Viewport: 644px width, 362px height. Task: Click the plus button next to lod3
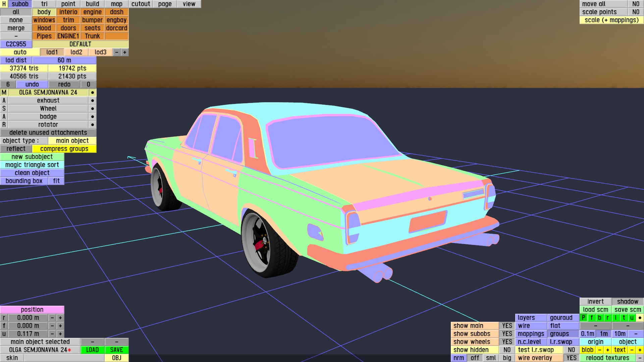pyautogui.click(x=125, y=52)
